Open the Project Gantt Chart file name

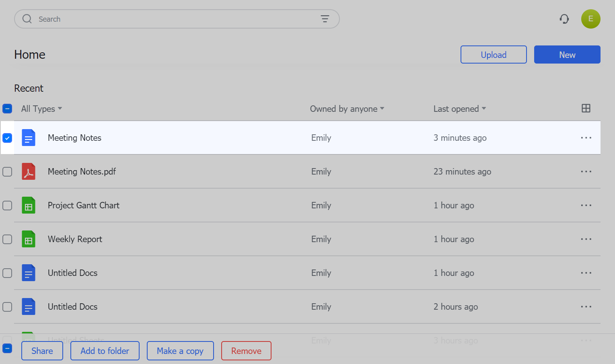tap(84, 206)
